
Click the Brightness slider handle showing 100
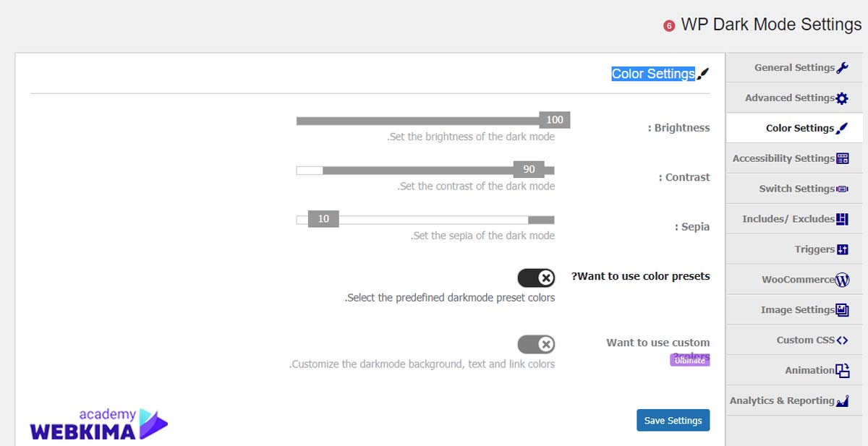point(555,120)
